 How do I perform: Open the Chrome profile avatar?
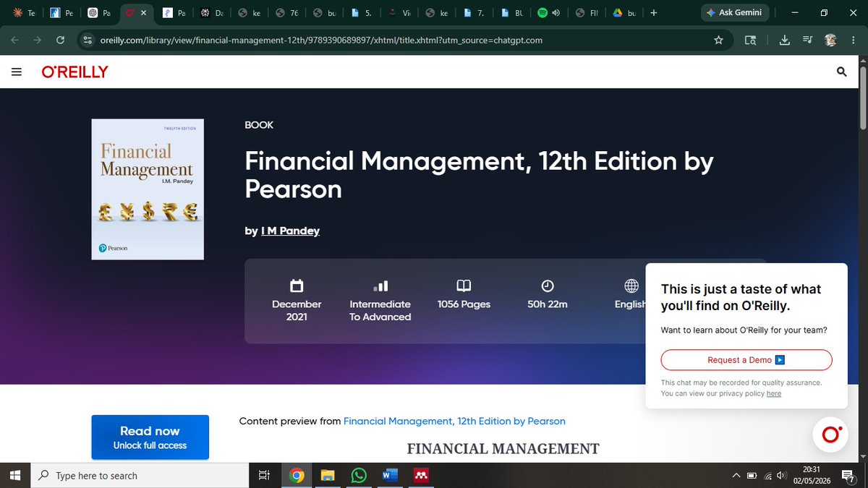(x=830, y=40)
